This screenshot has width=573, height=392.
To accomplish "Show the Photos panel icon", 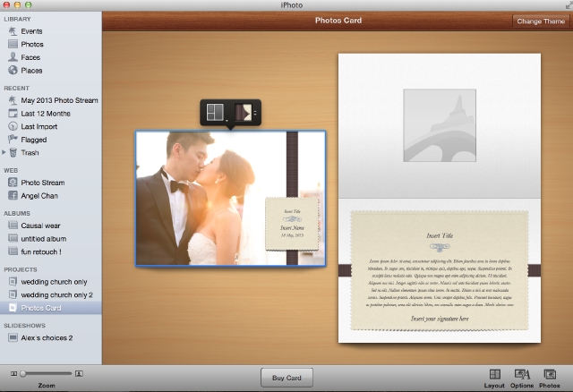I will (x=549, y=374).
